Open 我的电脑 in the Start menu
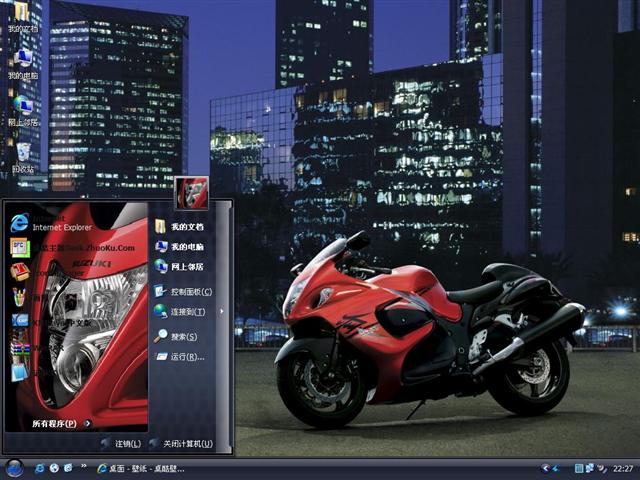Viewport: 640px width, 480px height. click(x=186, y=247)
